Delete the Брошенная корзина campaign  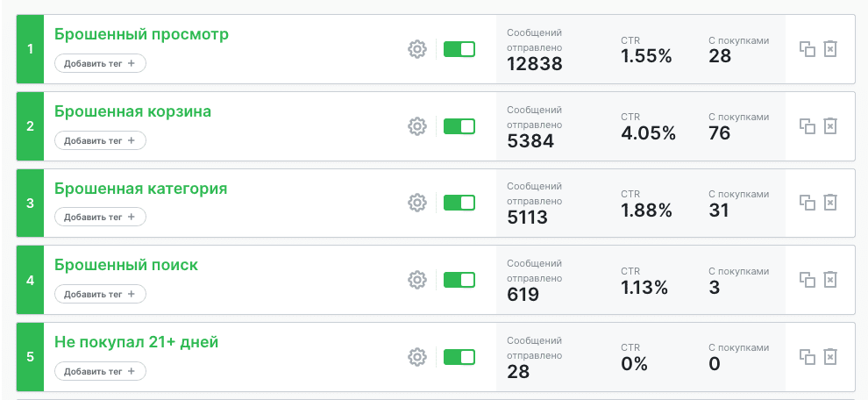(829, 126)
